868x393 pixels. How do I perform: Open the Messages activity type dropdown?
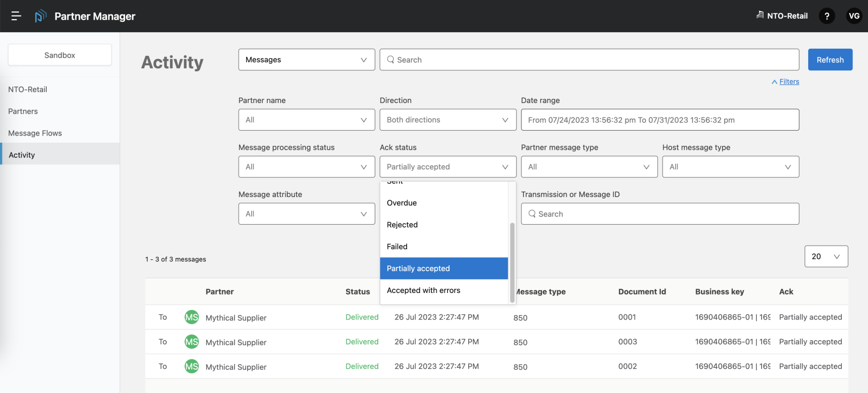[x=306, y=60]
